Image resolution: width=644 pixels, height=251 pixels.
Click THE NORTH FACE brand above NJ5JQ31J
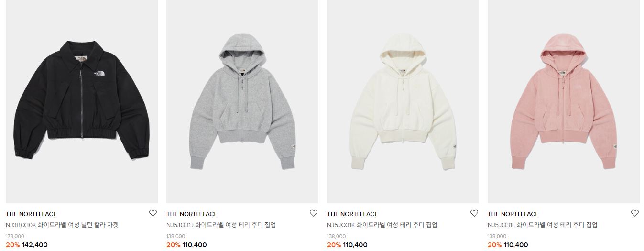192,214
